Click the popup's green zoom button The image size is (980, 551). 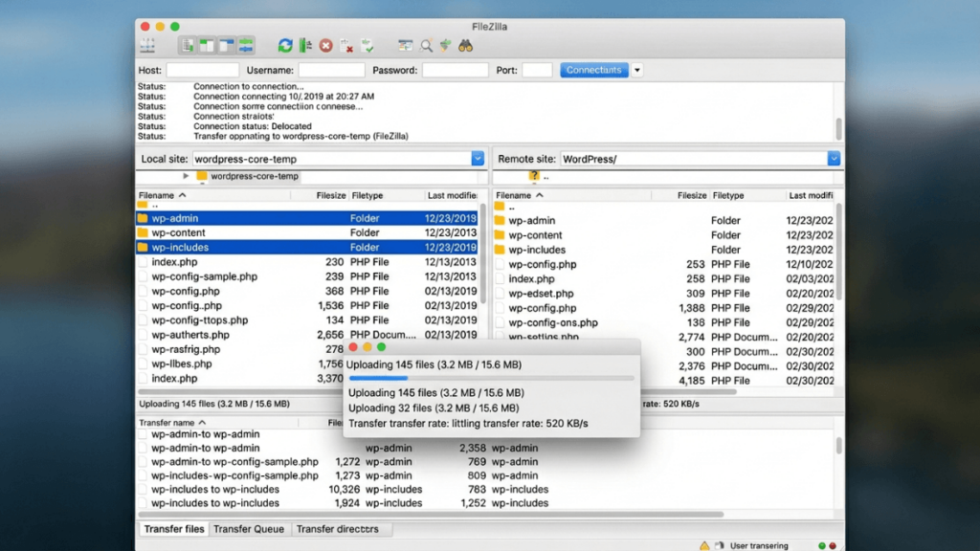(381, 346)
